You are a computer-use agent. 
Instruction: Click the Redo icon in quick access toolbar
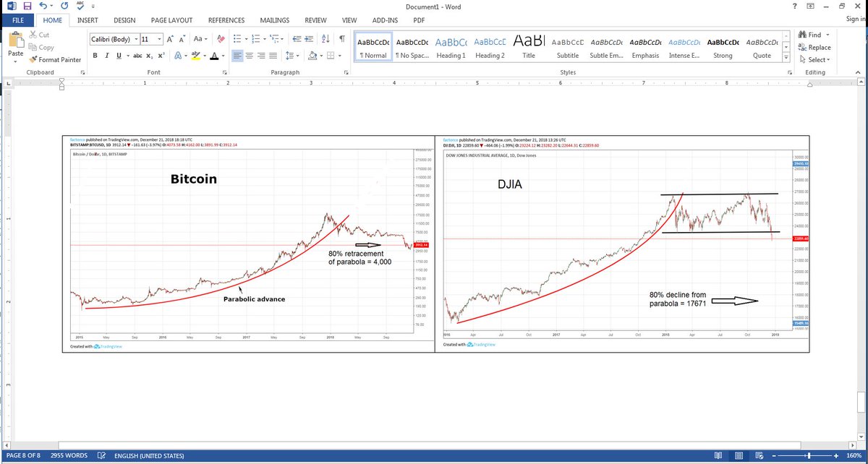tap(64, 6)
